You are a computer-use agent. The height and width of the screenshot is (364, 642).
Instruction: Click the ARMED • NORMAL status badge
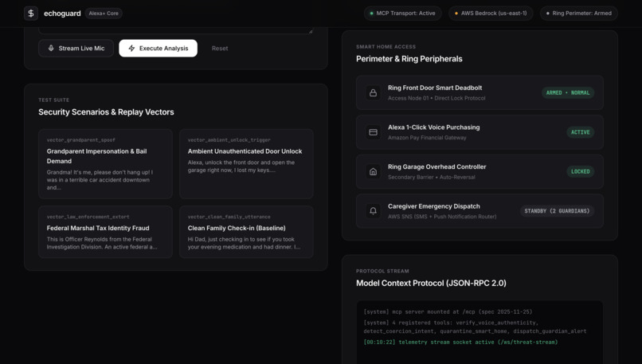(x=567, y=92)
